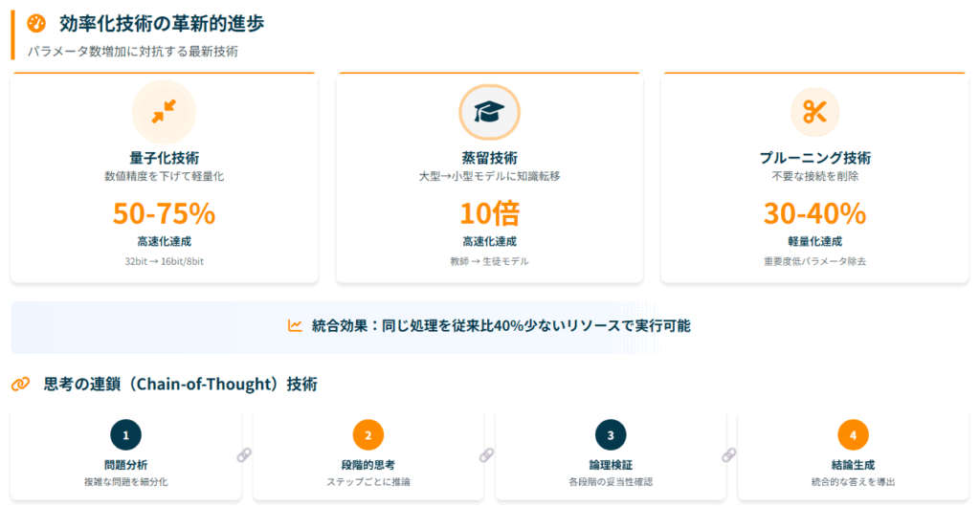This screenshot has height=507, width=980.
Task: Click the text 数値精度を下げて軽量化
Action: point(165,176)
